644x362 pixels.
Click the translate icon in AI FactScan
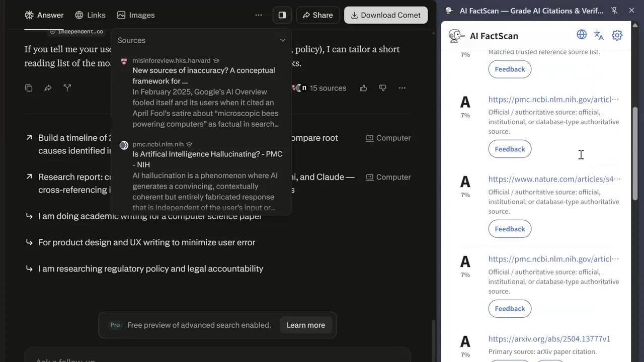coord(599,35)
